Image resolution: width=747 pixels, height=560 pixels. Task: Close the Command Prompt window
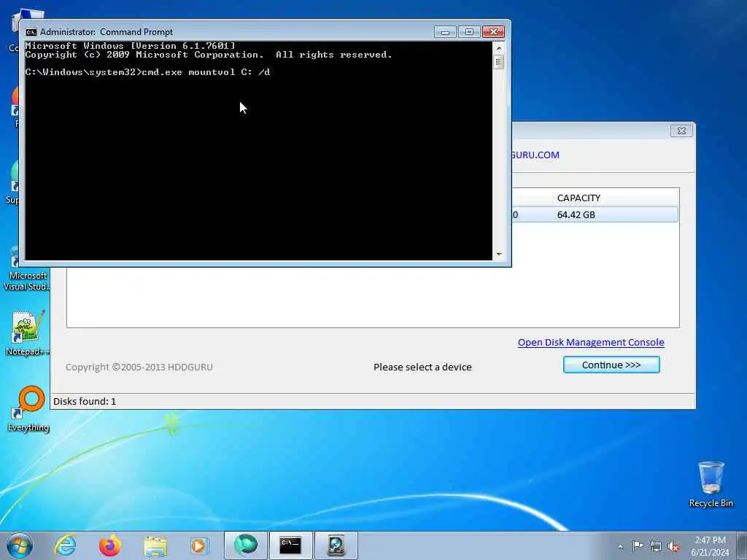(x=494, y=32)
